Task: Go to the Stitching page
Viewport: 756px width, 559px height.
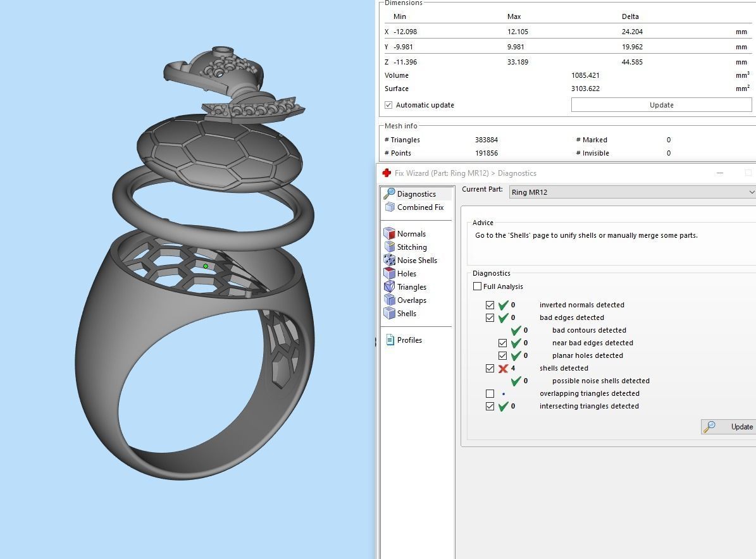Action: (412, 247)
